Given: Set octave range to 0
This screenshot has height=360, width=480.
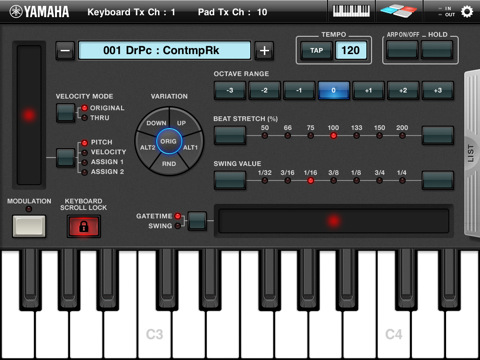Looking at the screenshot, I should click(x=334, y=90).
